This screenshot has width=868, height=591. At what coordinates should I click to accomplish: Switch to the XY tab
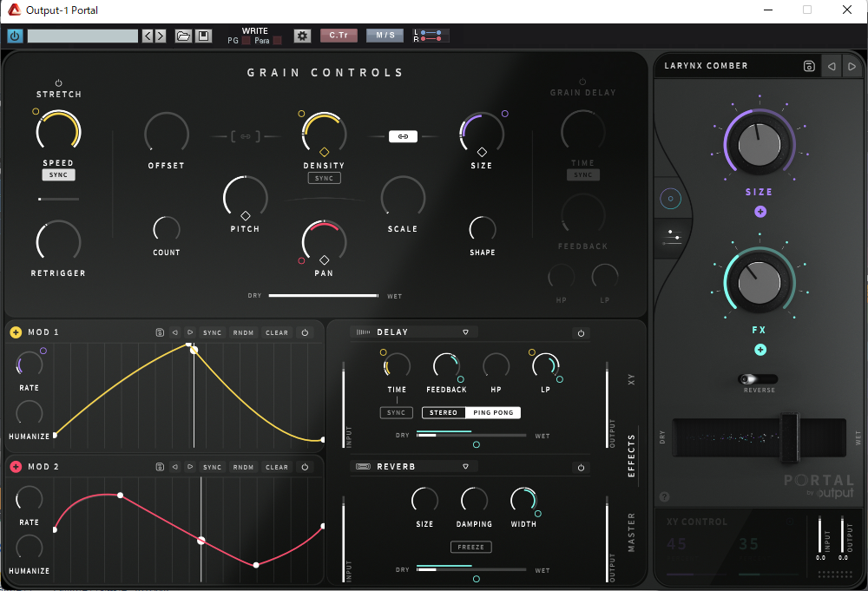[x=631, y=379]
